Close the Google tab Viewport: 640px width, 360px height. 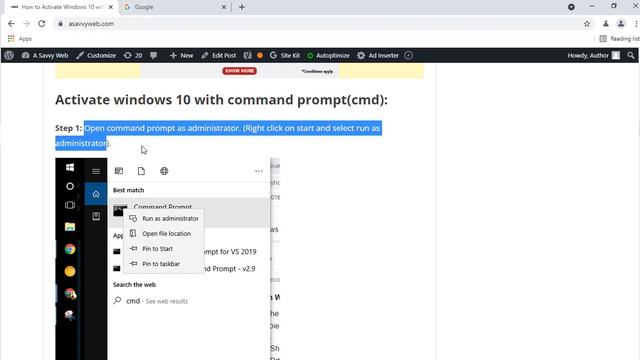pyautogui.click(x=224, y=7)
